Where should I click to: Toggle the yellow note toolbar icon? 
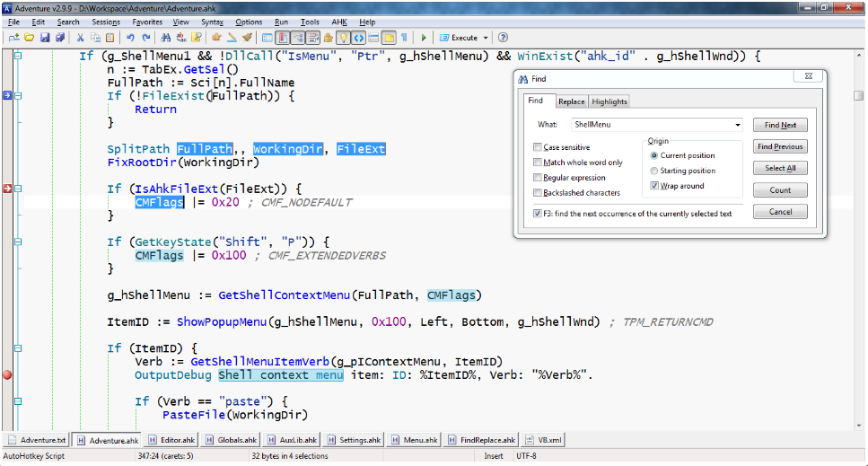[390, 38]
